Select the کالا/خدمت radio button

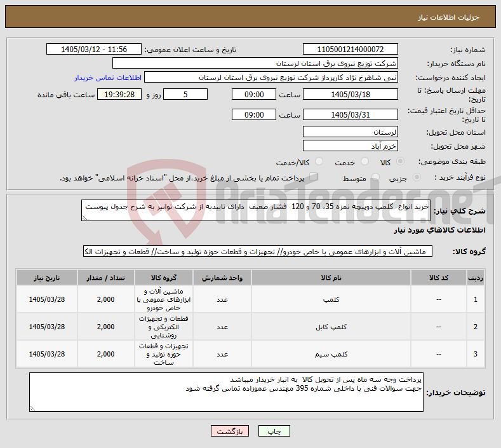tap(319, 161)
